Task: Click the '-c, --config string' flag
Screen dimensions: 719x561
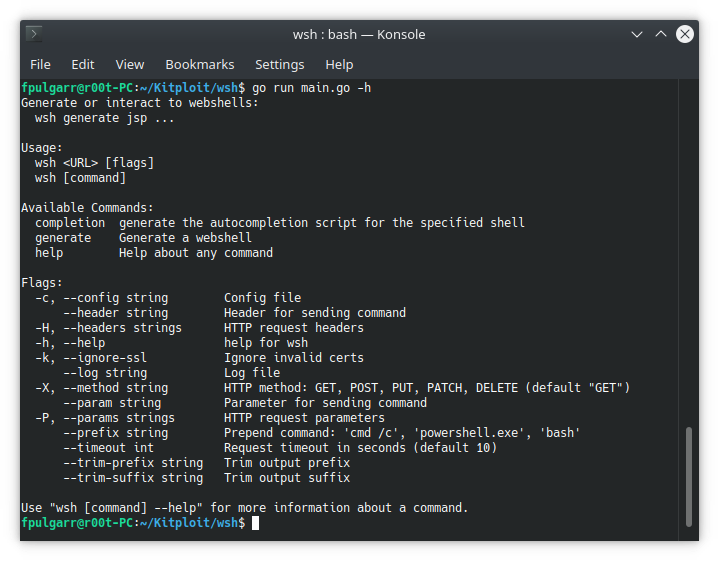Action: pos(101,298)
